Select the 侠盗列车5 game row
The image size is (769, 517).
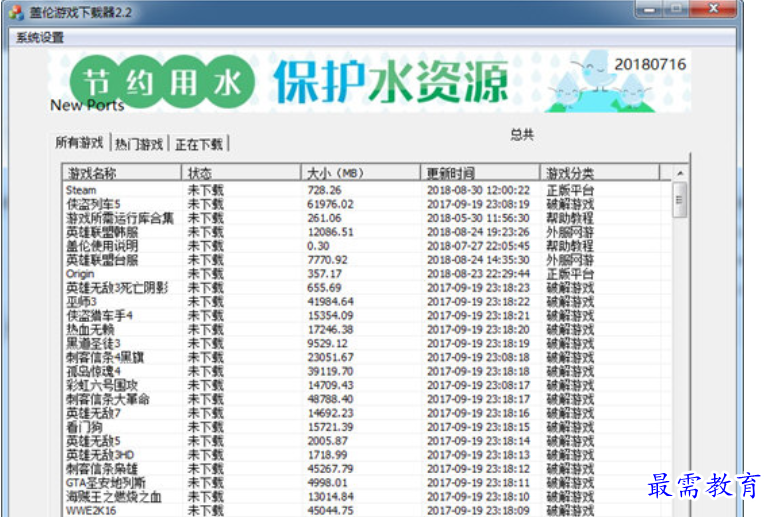[367, 204]
